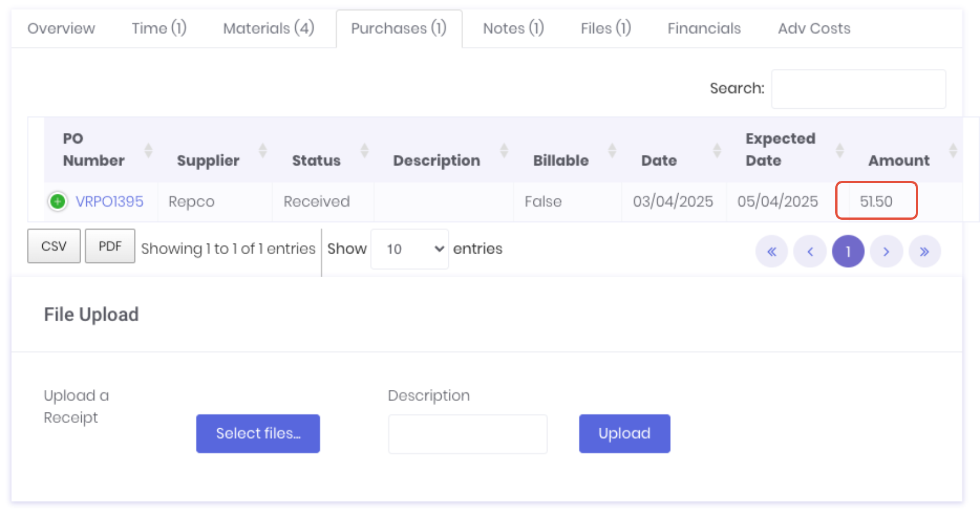Click the 03/04/2025 date cell
Screen dimensions: 980x515
click(x=673, y=201)
